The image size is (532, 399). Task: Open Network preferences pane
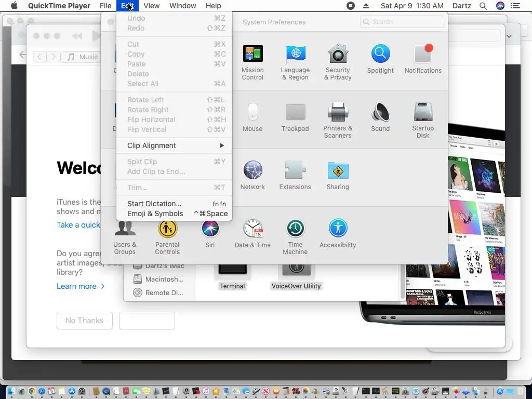252,175
